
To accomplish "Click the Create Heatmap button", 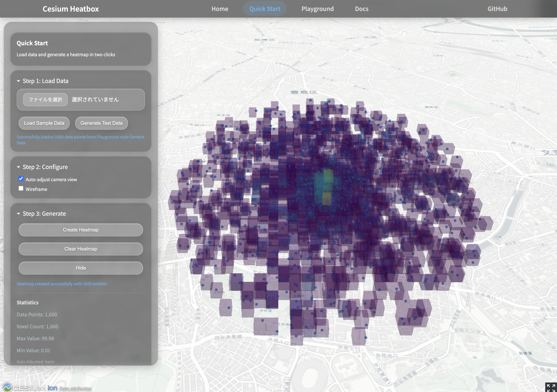I will (81, 230).
